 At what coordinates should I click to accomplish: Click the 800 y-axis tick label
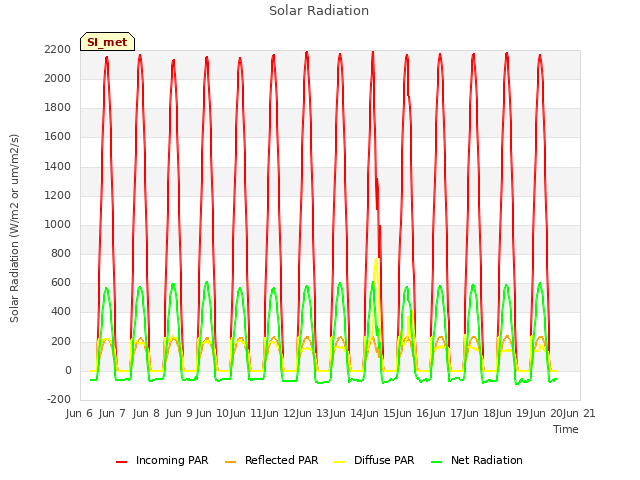click(x=61, y=254)
